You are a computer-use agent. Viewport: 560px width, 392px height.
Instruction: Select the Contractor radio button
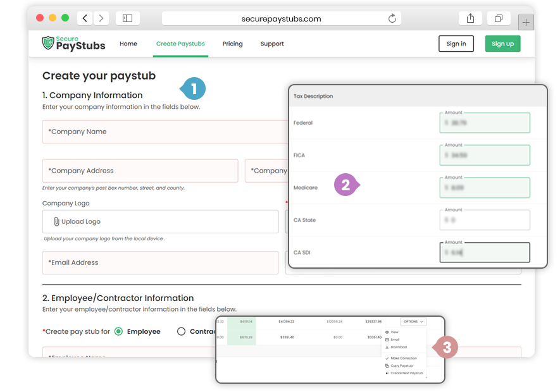click(181, 331)
